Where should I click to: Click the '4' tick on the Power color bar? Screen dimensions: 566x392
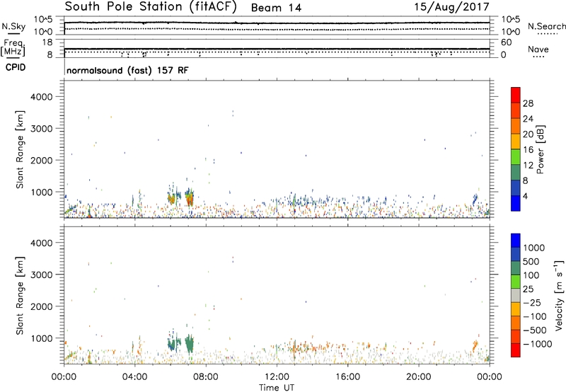526,196
